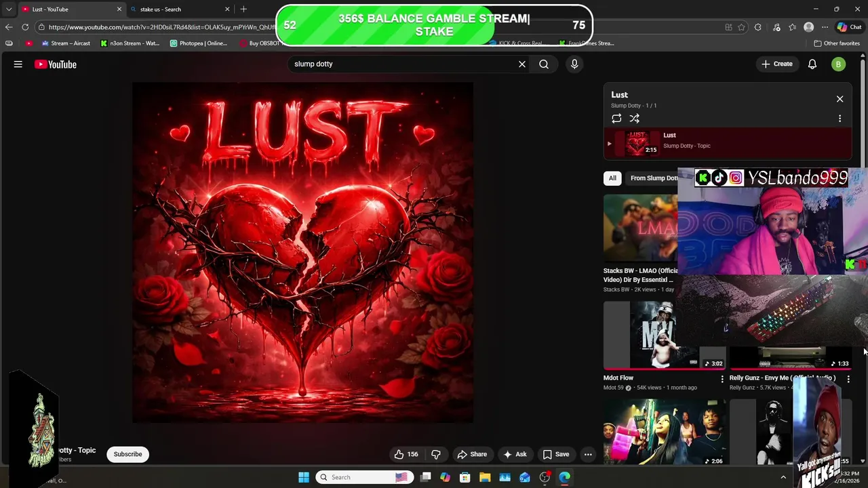Expand 'Other favorites' folder

point(837,43)
